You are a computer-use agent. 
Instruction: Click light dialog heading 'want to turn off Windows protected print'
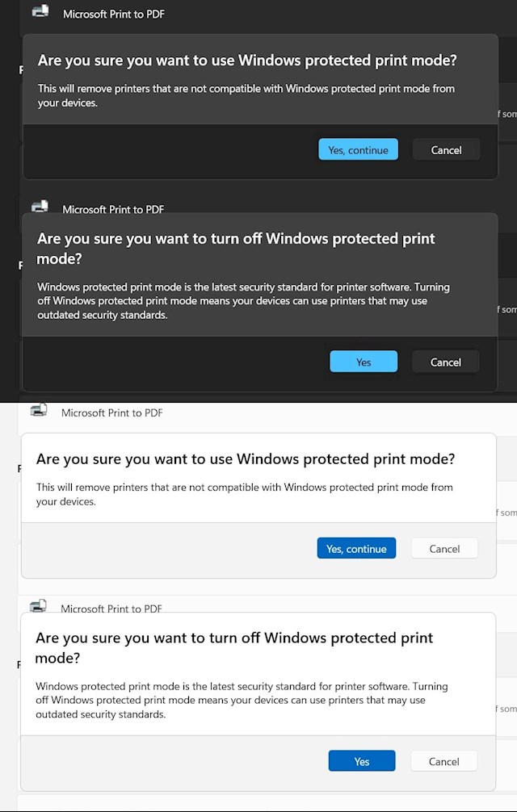point(234,638)
